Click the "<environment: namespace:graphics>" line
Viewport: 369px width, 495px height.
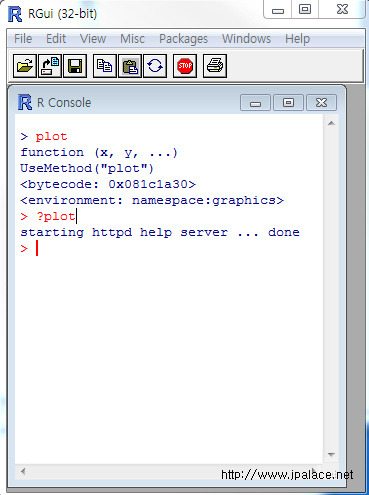[152, 200]
